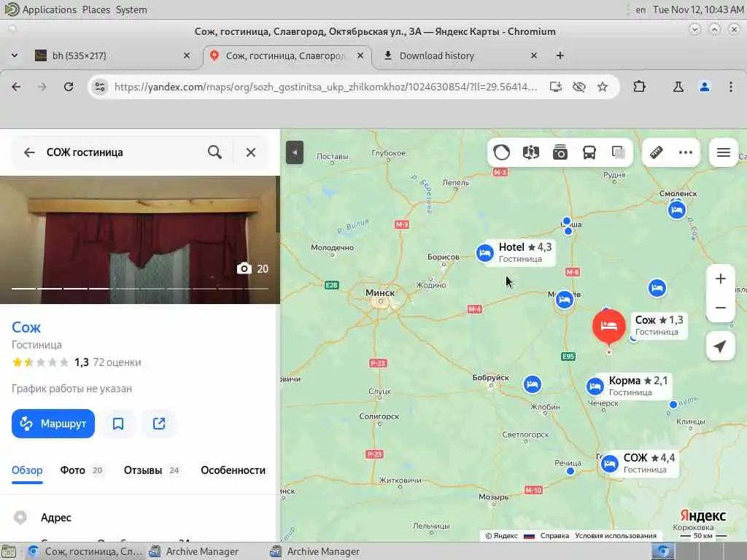Screen dimensions: 747x560
Task: Zoom out the map with minus button
Action: click(720, 308)
